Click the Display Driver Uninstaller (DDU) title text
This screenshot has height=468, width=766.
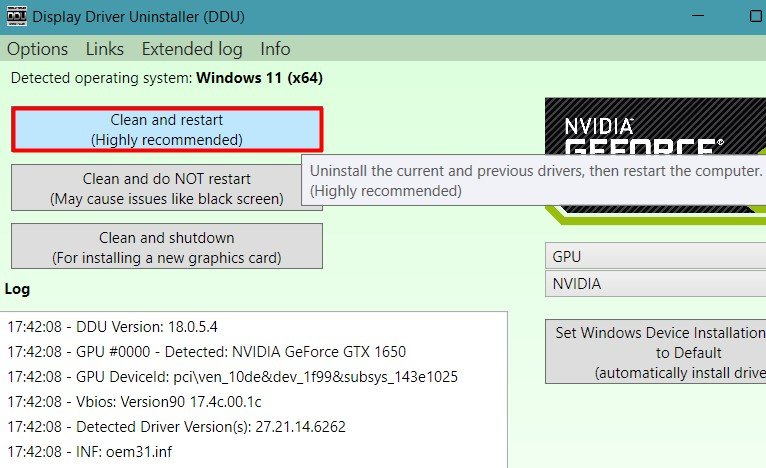(138, 17)
